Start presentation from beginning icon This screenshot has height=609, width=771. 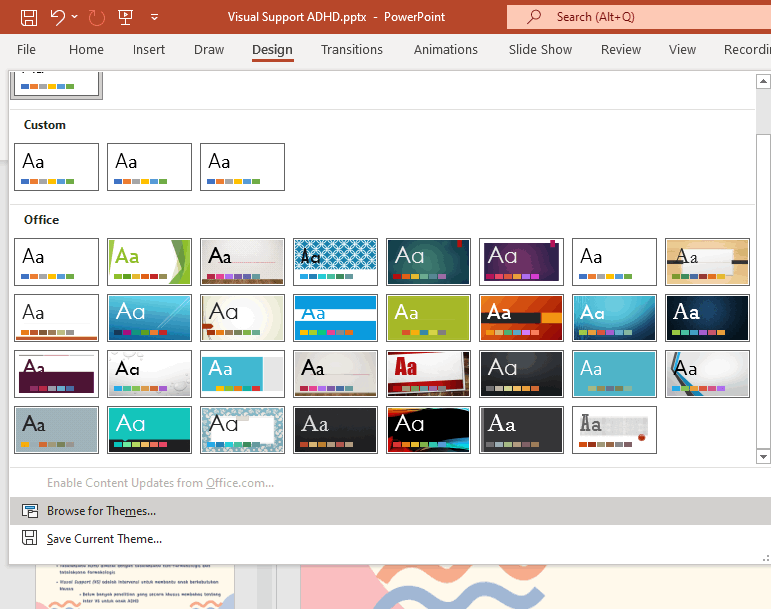(x=125, y=17)
